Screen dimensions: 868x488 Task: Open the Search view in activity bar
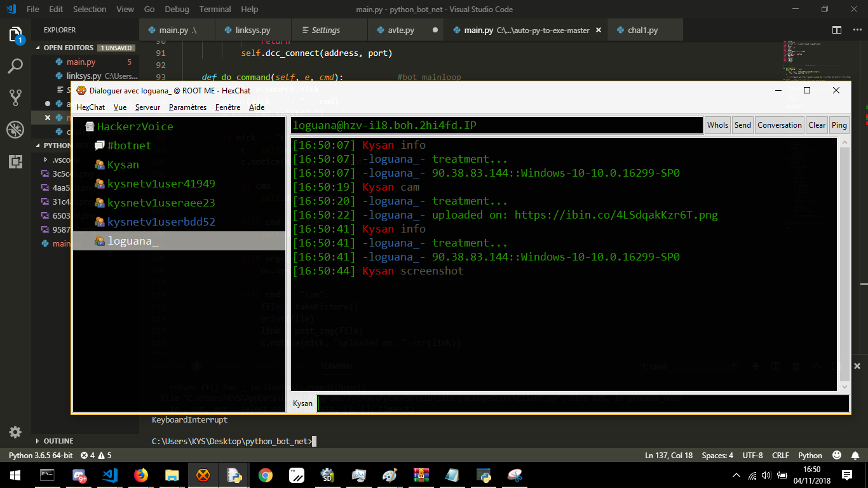(x=15, y=65)
